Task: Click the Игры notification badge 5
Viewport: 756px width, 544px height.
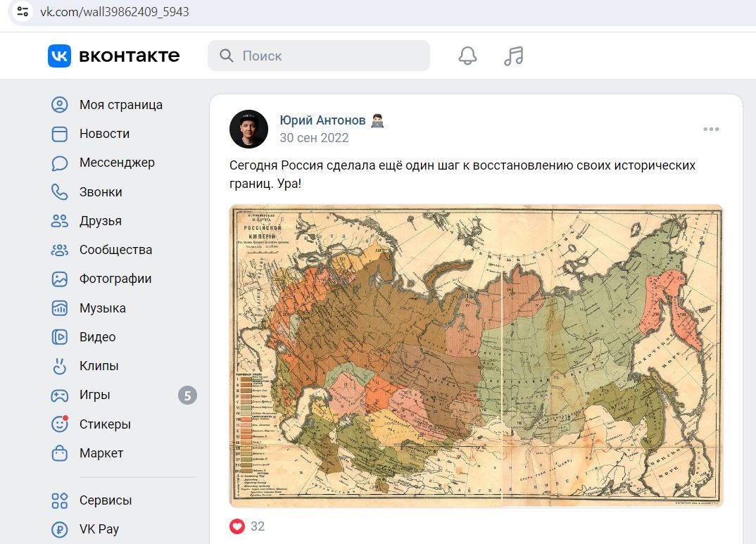Action: coord(187,396)
